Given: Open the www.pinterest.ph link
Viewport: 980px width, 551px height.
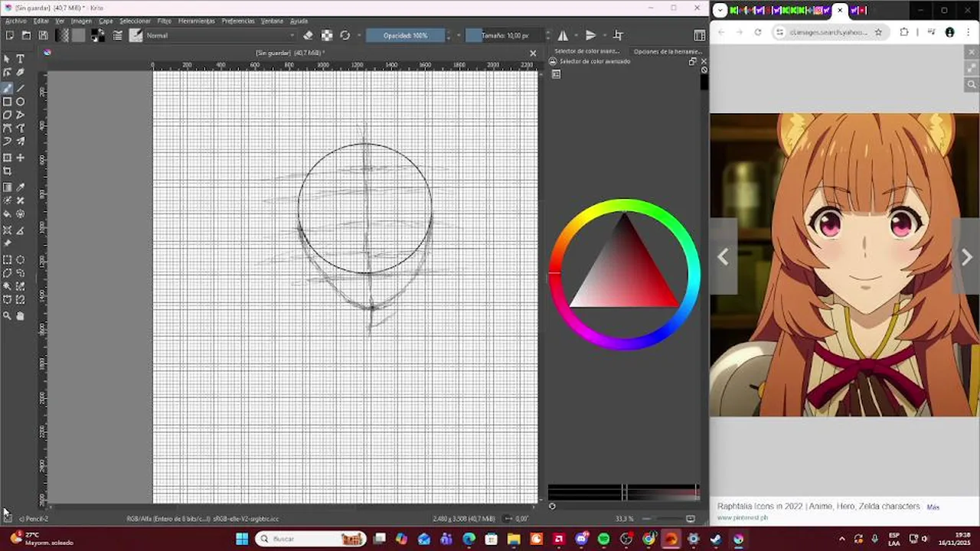Looking at the screenshot, I should point(743,518).
